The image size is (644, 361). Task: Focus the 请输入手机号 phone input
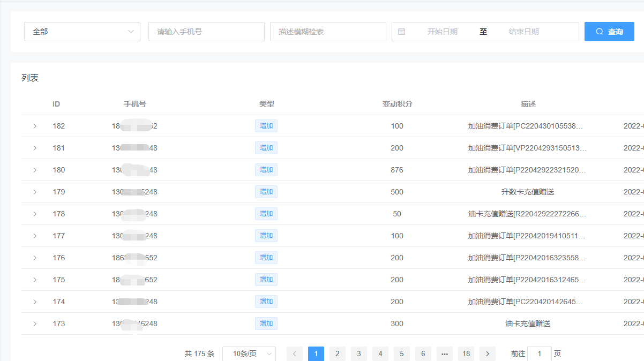pyautogui.click(x=206, y=32)
